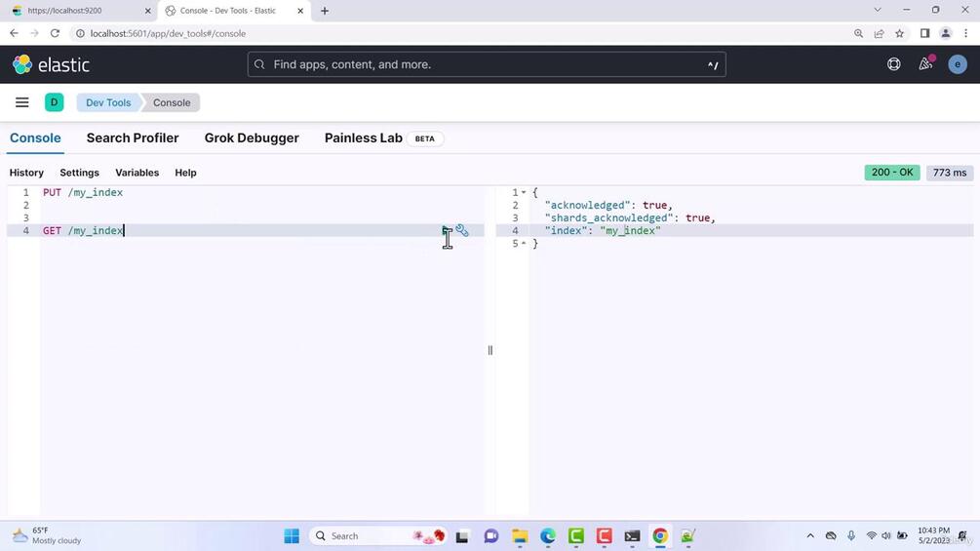Bookmark this page with the star
The width and height of the screenshot is (980, 551).
(899, 34)
